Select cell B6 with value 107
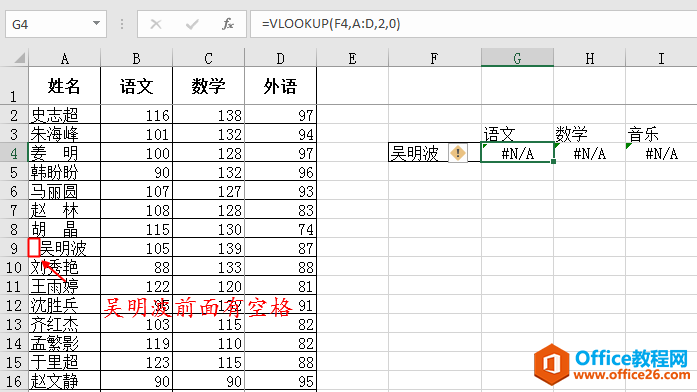 click(x=136, y=191)
